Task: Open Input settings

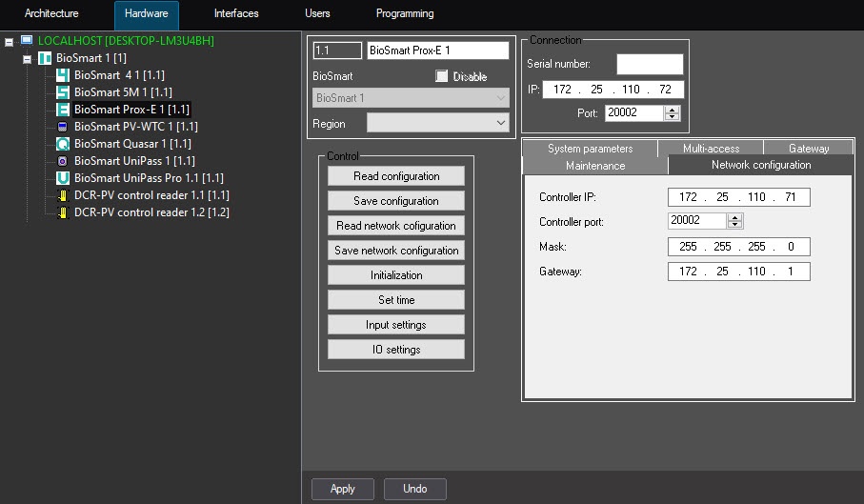Action: [x=396, y=325]
